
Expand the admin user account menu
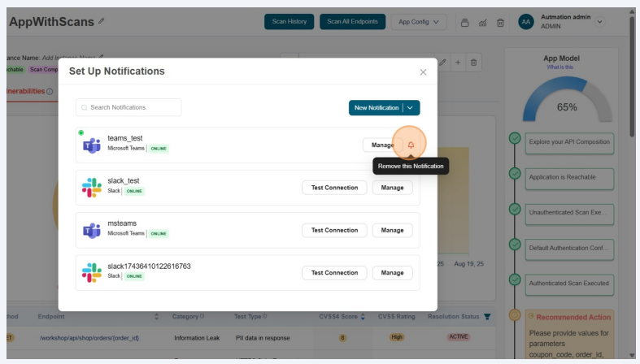[600, 22]
